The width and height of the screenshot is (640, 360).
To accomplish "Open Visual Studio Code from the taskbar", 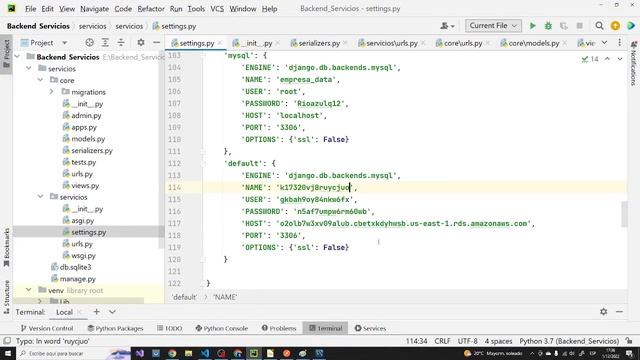I will pos(205,353).
